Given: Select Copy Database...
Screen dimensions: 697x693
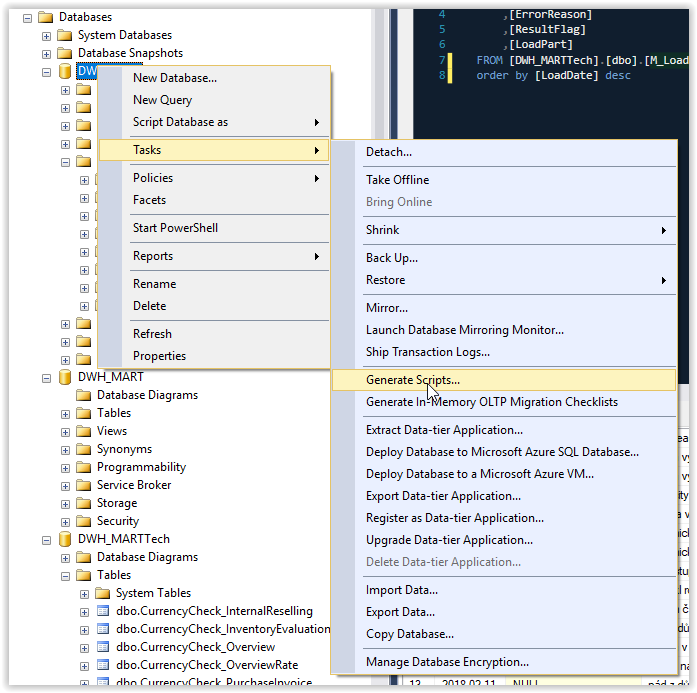Looking at the screenshot, I should [504, 634].
